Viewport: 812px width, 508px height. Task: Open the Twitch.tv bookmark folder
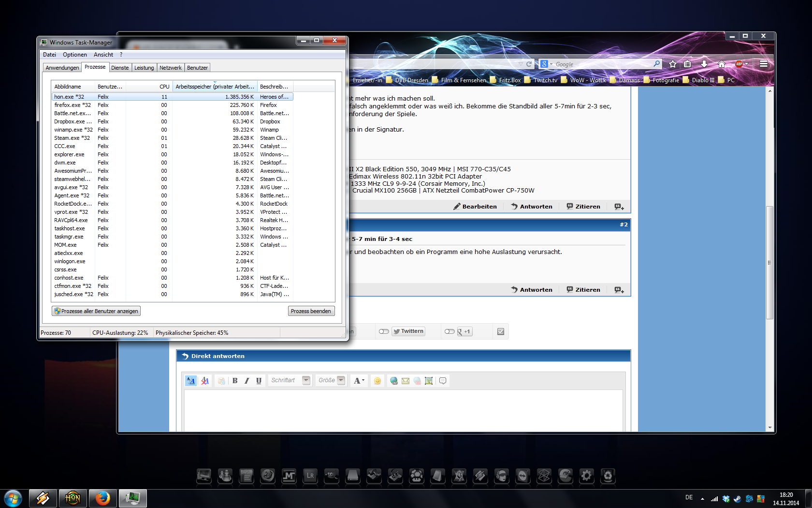(x=541, y=80)
